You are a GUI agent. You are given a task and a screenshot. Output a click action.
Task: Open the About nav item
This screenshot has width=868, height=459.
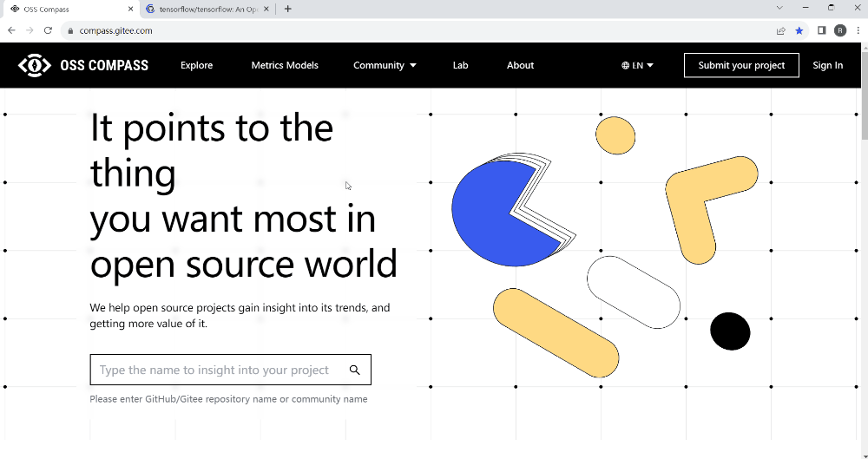click(x=520, y=65)
